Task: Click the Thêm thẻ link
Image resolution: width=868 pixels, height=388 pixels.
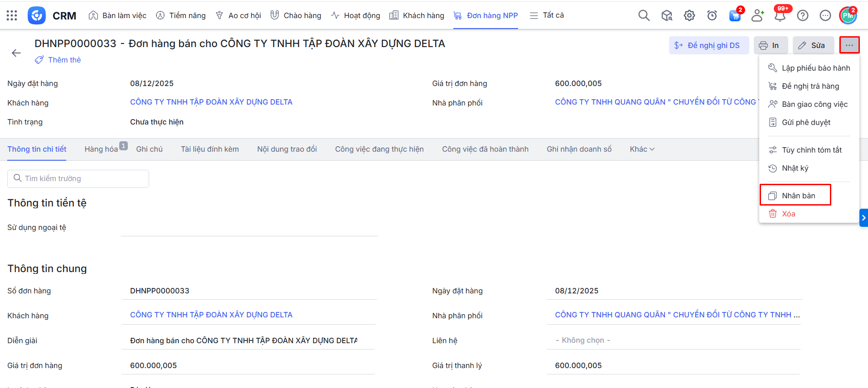Action: pos(64,60)
